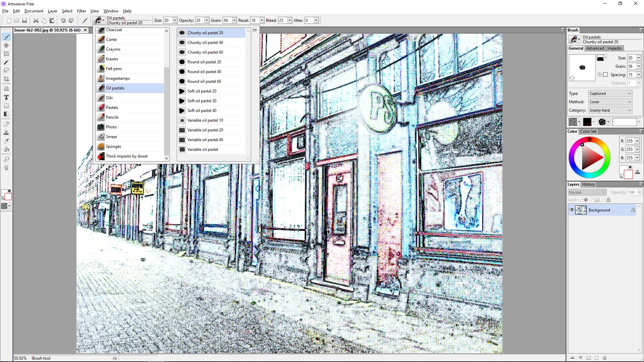Activate the Zoom magnifier tool
Viewport: 644px width, 362px height.
point(6,159)
